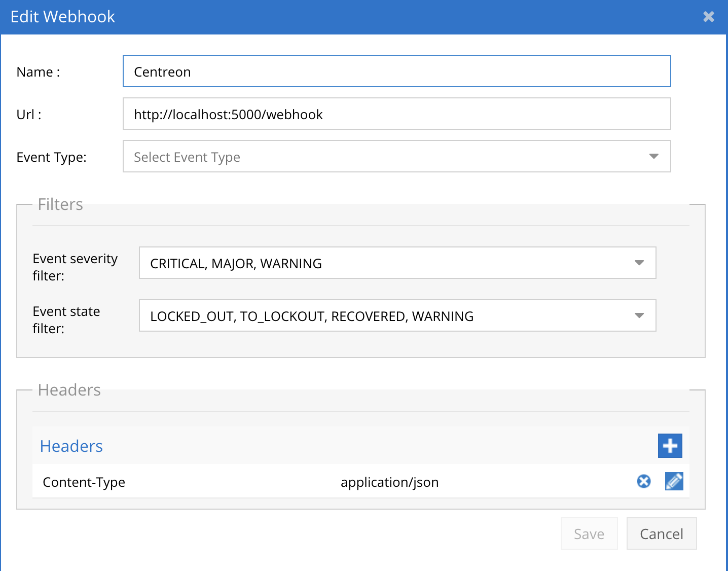728x571 pixels.
Task: Click the Name field containing Centreon
Action: 396,72
